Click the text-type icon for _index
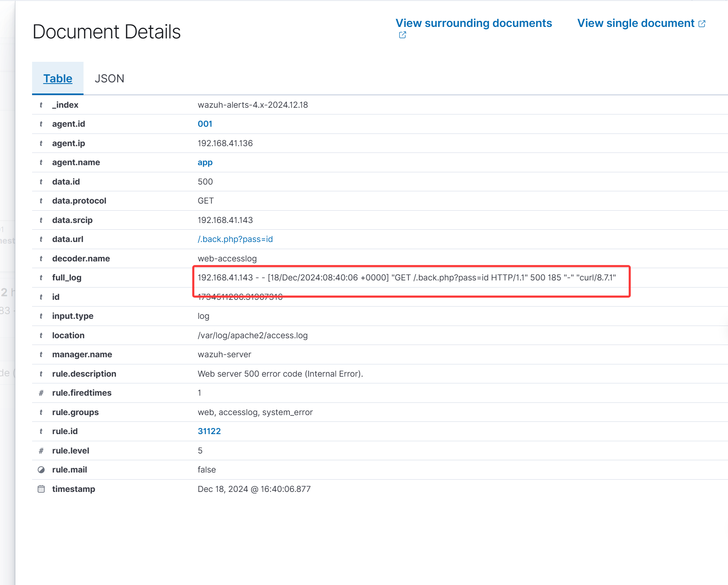This screenshot has width=728, height=585. coord(41,105)
